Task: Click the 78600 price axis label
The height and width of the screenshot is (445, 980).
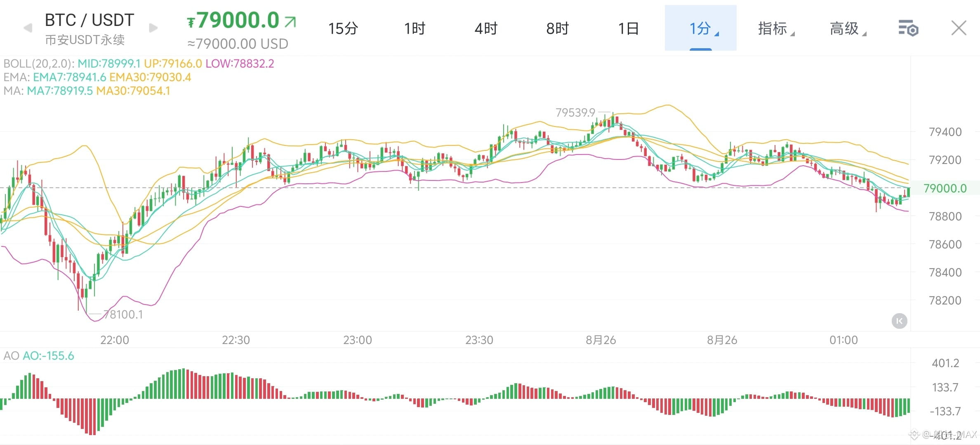Action: 945,244
